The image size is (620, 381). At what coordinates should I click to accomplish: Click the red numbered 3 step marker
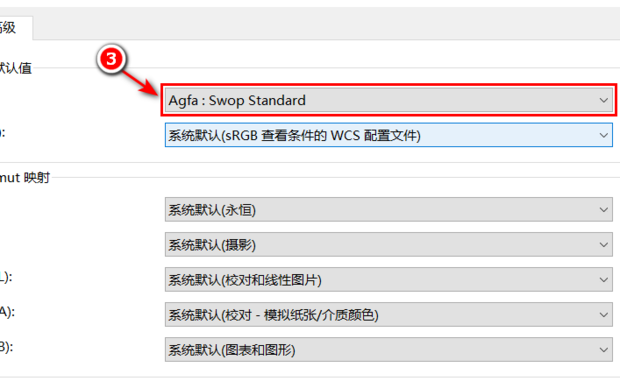click(x=112, y=59)
